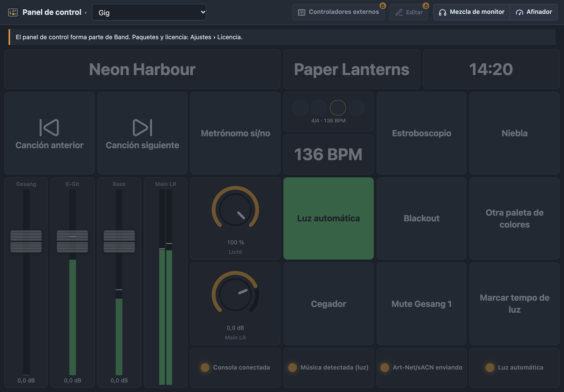Disable the green Luz automática pad

pyautogui.click(x=328, y=218)
